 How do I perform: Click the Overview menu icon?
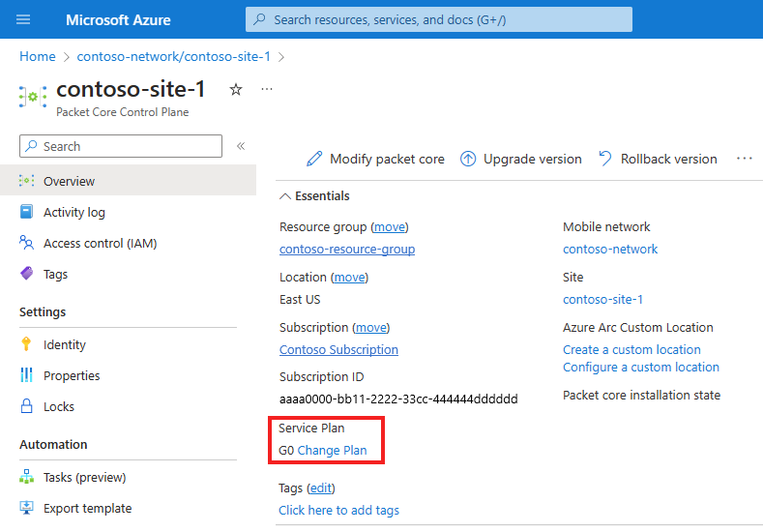coord(26,181)
